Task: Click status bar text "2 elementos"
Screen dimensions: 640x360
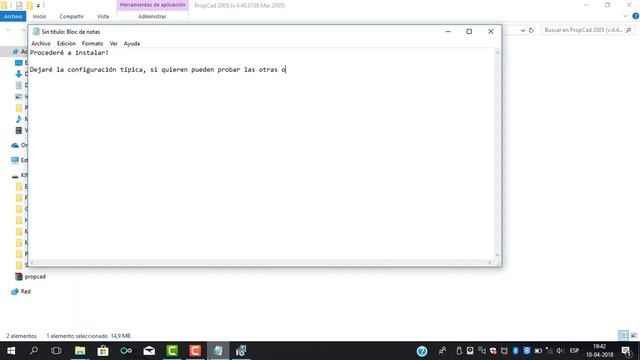Action: coord(22,336)
